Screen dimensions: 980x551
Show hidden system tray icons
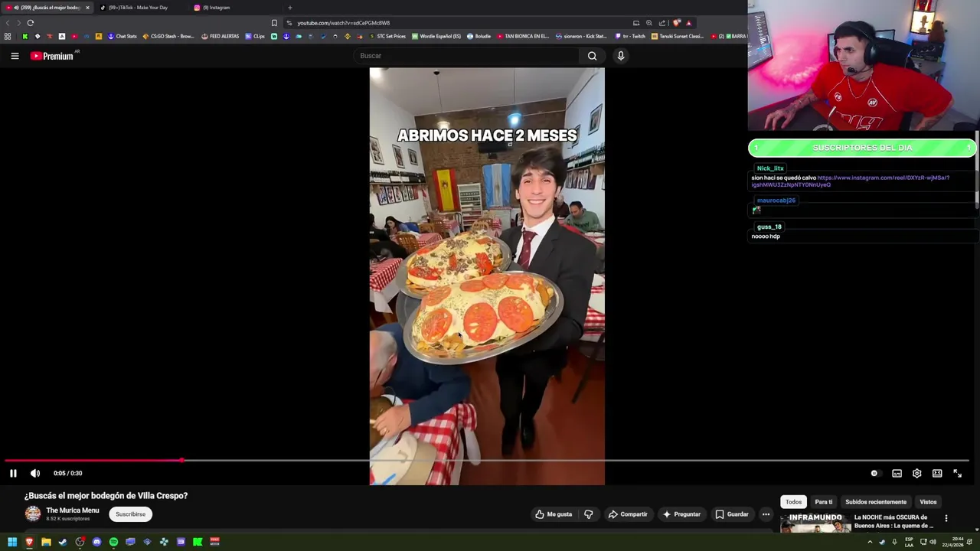[x=870, y=542]
